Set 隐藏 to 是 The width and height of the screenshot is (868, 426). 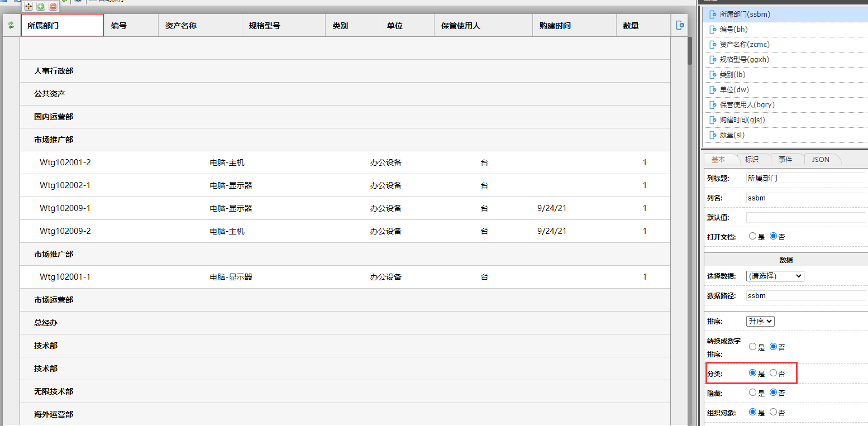point(752,393)
